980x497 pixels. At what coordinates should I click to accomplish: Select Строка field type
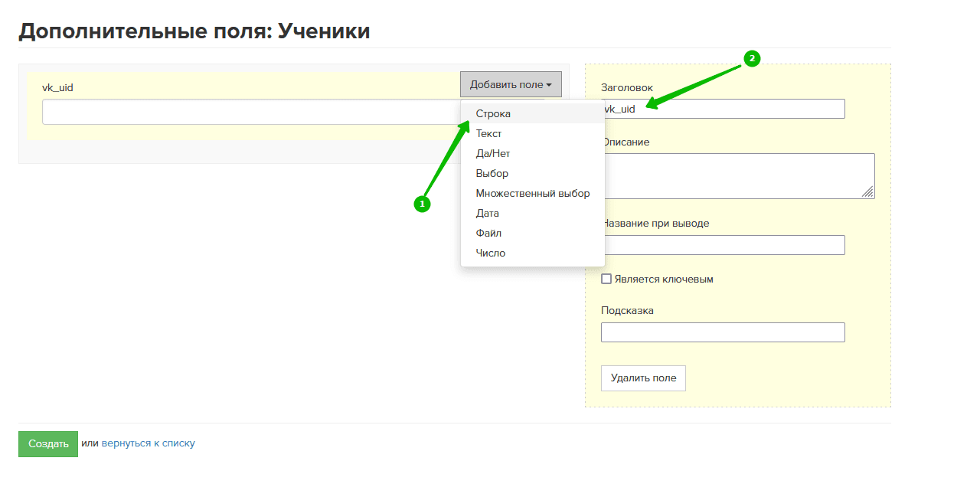(x=493, y=113)
